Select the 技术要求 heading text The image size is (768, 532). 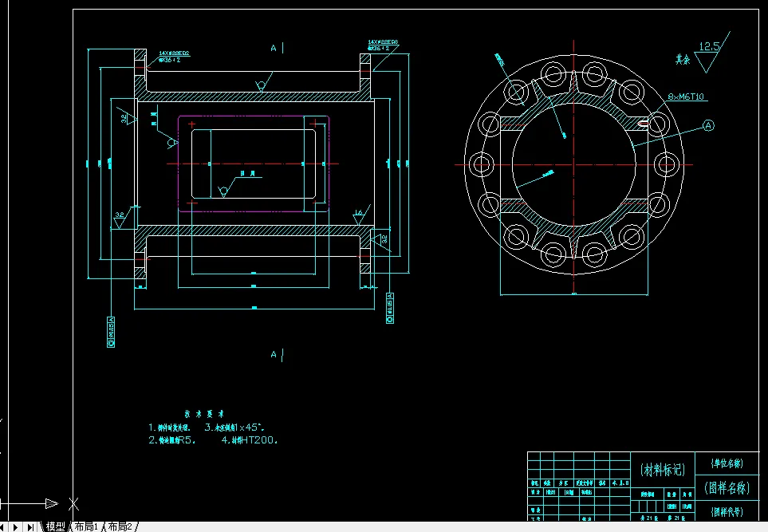204,414
